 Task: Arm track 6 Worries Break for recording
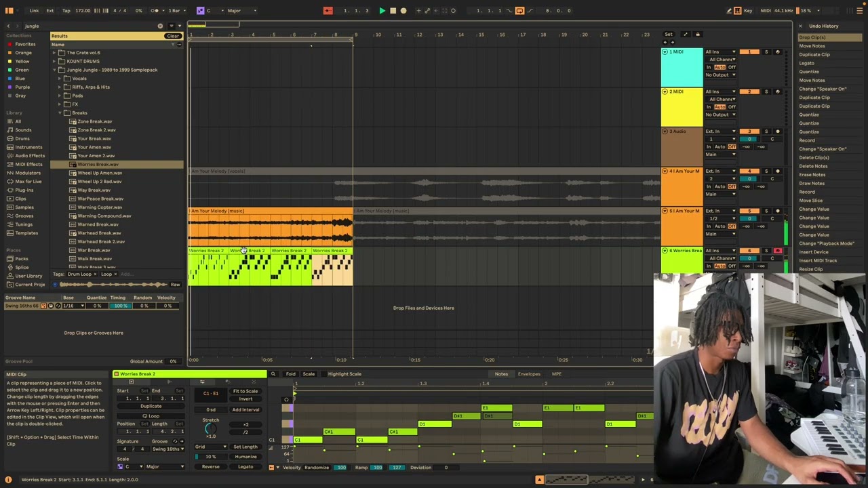point(778,251)
